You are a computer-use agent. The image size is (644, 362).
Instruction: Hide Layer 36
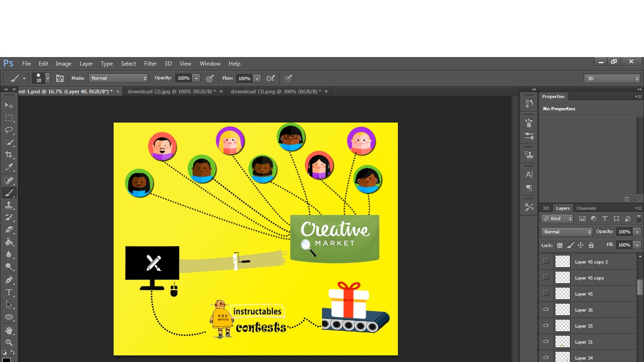tap(546, 309)
